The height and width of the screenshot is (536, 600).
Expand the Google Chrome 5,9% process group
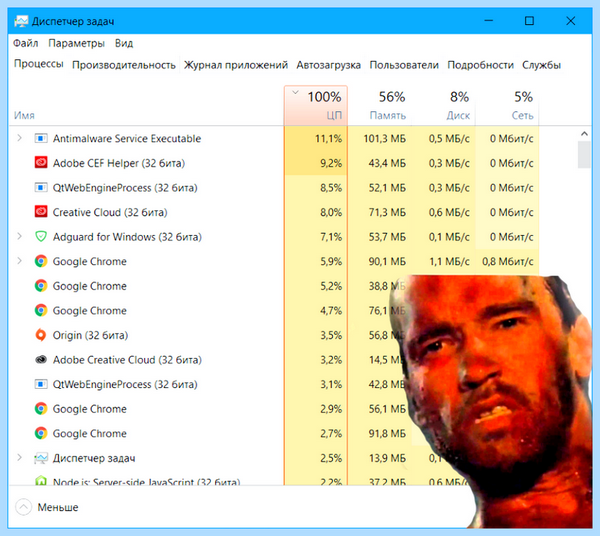pyautogui.click(x=20, y=261)
